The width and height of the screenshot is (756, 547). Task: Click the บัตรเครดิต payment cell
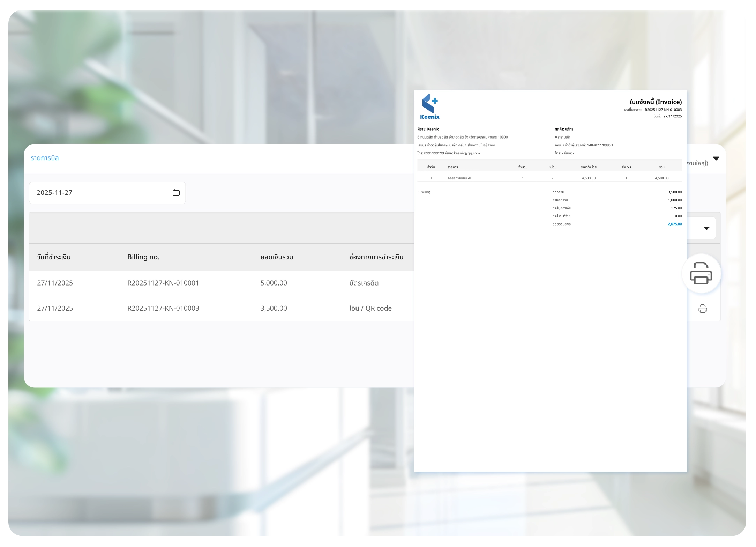[x=364, y=283]
